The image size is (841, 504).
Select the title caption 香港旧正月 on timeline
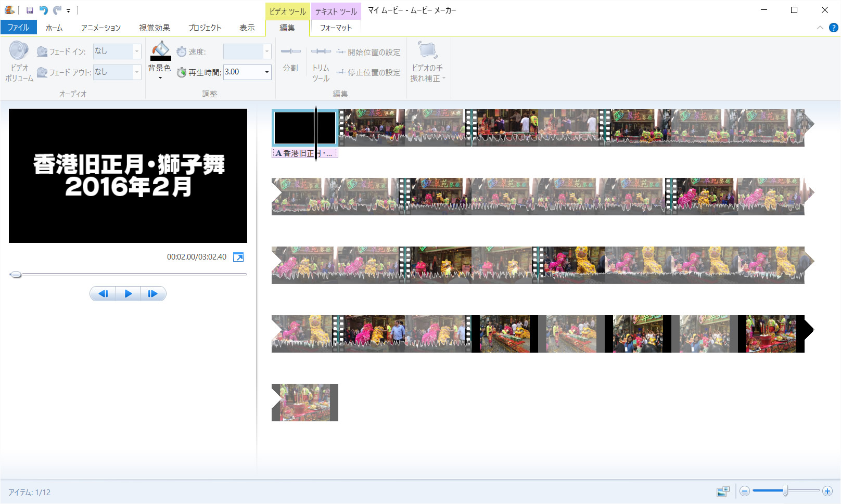304,153
